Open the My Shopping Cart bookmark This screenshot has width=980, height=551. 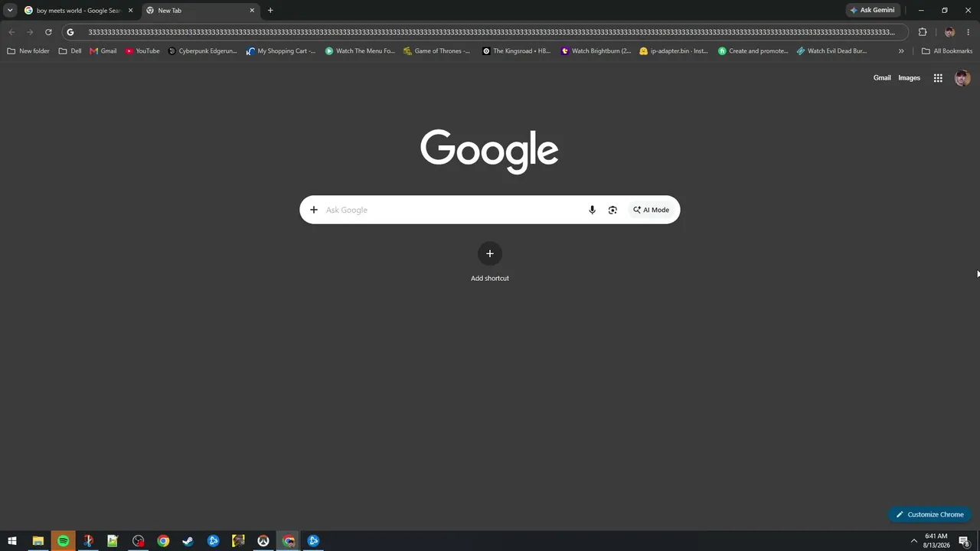coord(281,51)
